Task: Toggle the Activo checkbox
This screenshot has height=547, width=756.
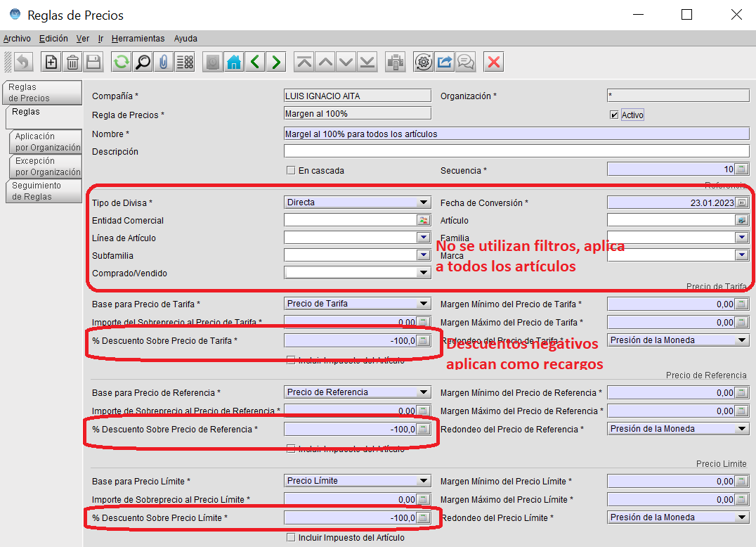Action: pyautogui.click(x=614, y=115)
